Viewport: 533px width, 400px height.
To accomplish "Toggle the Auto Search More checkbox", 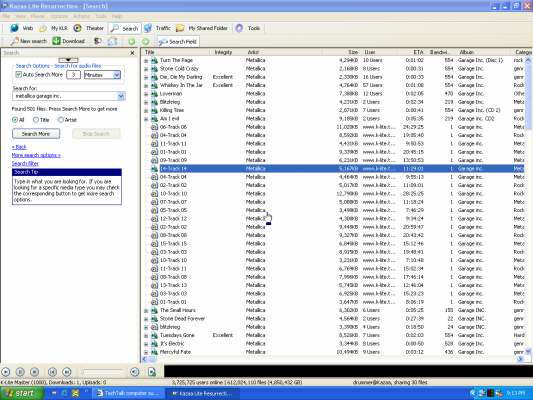I will [19, 74].
